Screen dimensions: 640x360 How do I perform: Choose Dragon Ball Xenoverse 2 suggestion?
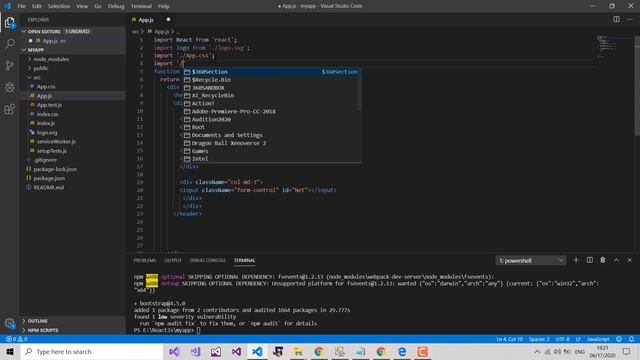(270, 143)
